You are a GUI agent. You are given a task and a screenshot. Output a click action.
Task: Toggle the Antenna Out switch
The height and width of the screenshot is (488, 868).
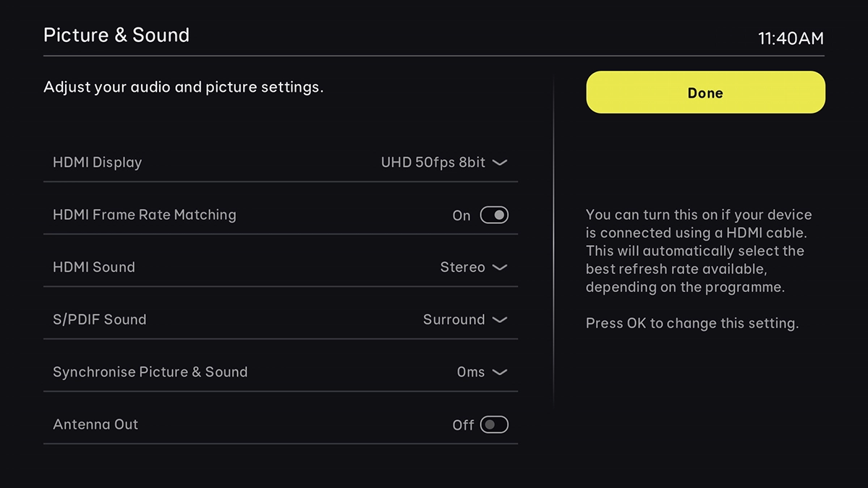[495, 425]
